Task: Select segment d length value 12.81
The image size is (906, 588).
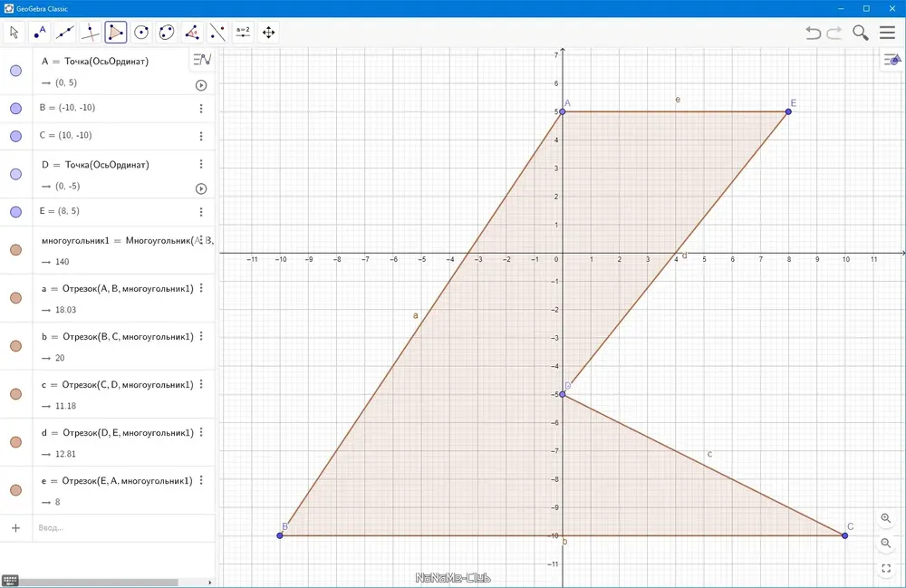Action: tap(66, 454)
